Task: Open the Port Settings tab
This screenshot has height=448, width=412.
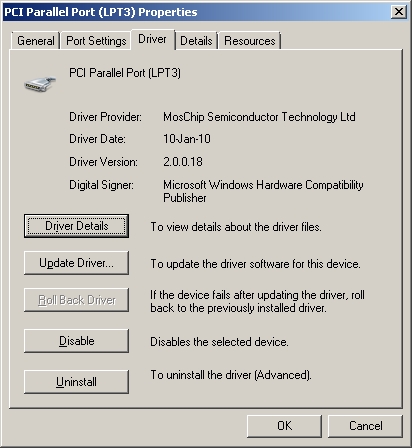Action: [96, 41]
